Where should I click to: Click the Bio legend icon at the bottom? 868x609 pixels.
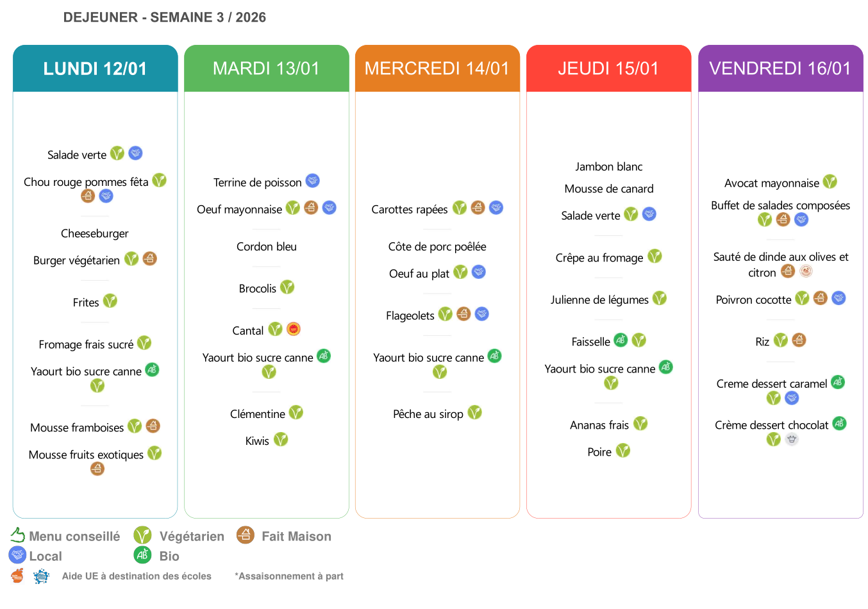142,555
